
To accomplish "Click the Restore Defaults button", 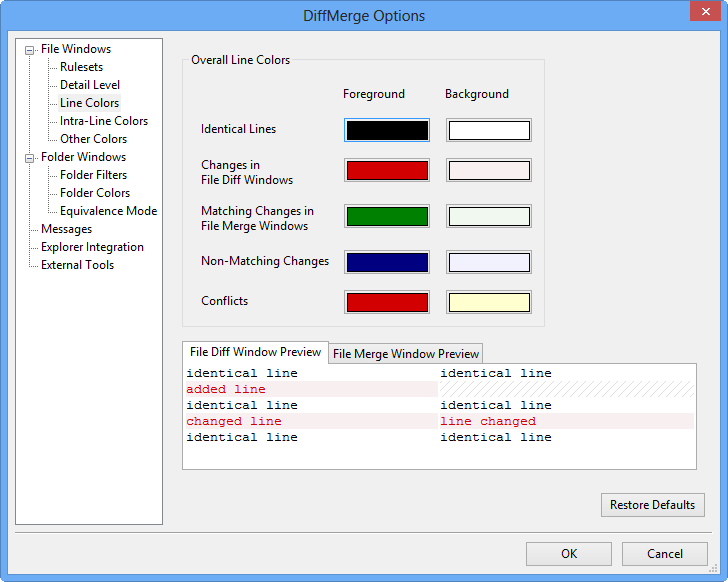I will [652, 505].
